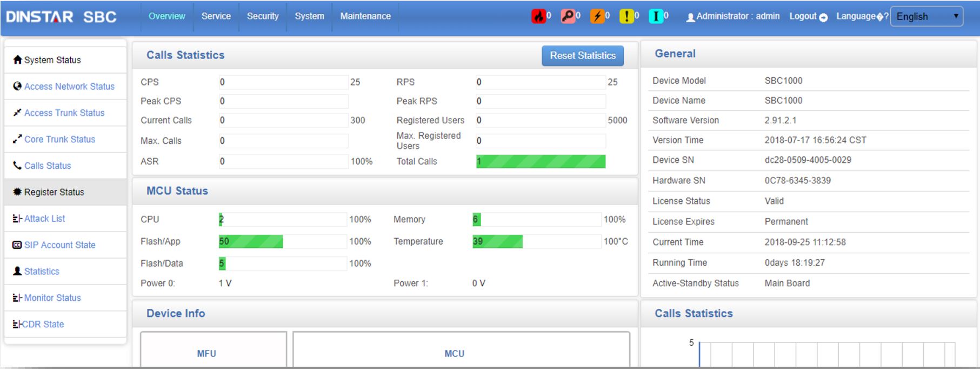Open Access Network Status page
The height and width of the screenshot is (369, 980).
tap(69, 87)
